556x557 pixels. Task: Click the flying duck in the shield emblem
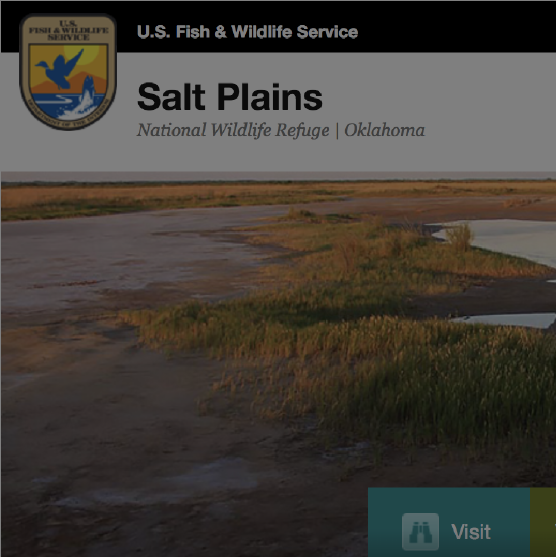coord(59,68)
